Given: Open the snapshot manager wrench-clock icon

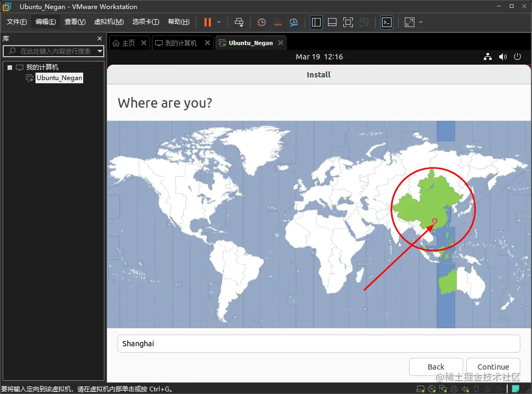Looking at the screenshot, I should (294, 22).
